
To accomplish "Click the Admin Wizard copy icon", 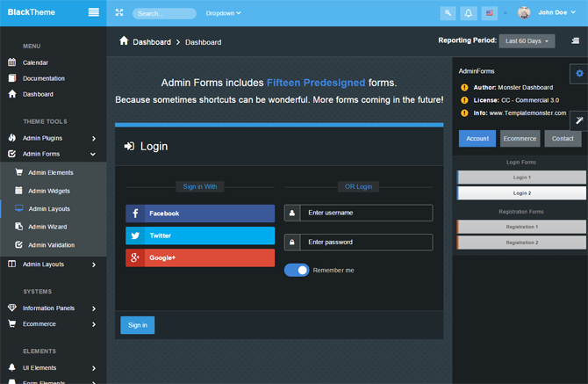I will tap(18, 227).
